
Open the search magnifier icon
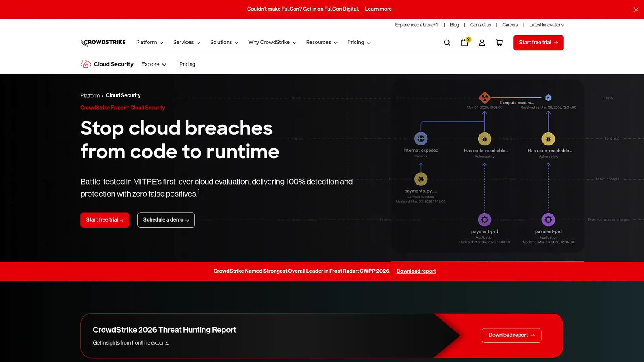[x=447, y=43]
